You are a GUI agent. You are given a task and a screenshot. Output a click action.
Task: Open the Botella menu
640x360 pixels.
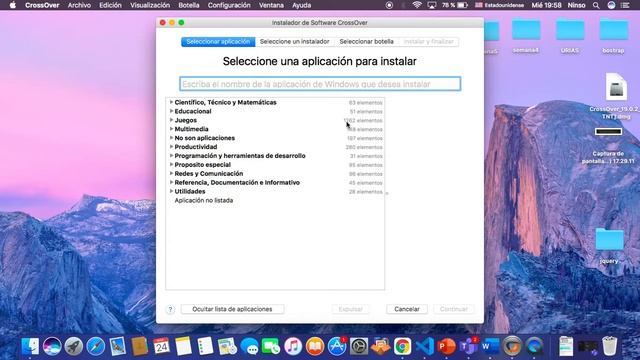(189, 5)
